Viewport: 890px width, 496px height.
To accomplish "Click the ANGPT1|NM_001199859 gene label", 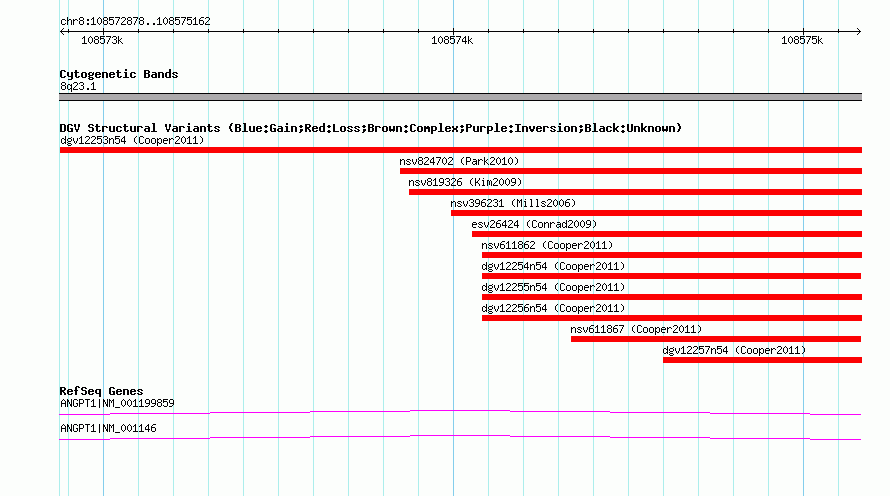I will pos(117,403).
